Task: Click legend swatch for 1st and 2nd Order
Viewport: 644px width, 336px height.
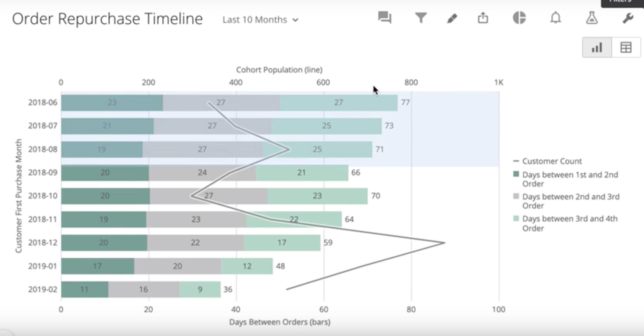Action: (x=516, y=174)
